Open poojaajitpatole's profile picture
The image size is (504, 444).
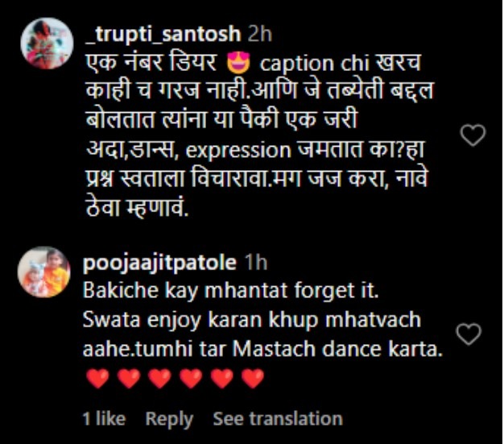click(x=44, y=273)
